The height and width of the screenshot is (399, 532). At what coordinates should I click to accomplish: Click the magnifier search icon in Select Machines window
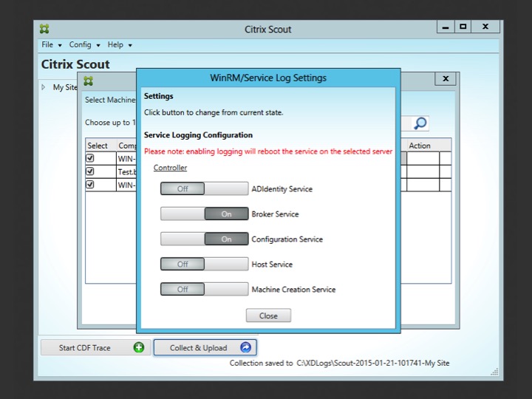click(420, 123)
